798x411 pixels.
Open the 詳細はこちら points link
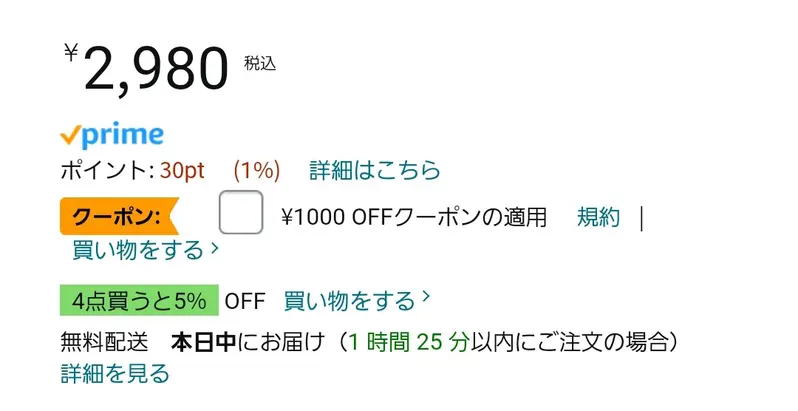point(374,170)
